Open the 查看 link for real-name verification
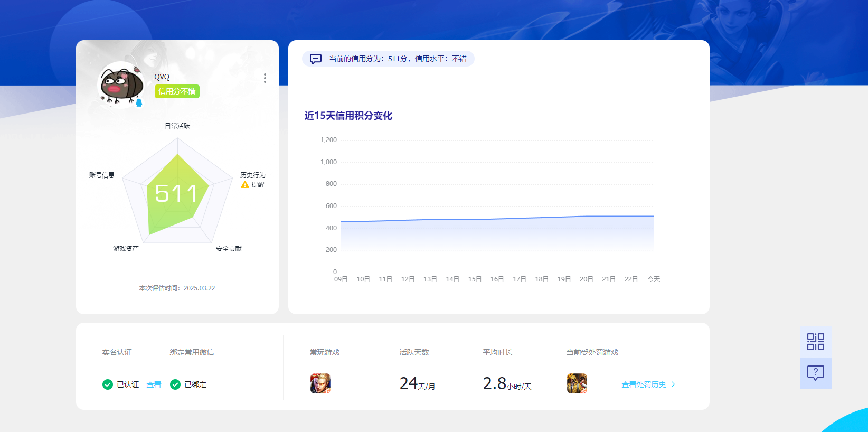Image resolution: width=868 pixels, height=432 pixels. (x=154, y=384)
